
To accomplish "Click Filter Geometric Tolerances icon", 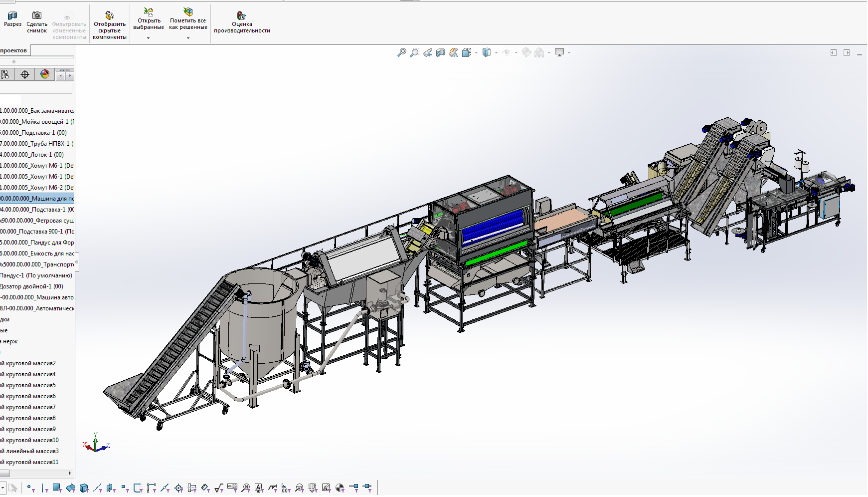I will [232, 488].
